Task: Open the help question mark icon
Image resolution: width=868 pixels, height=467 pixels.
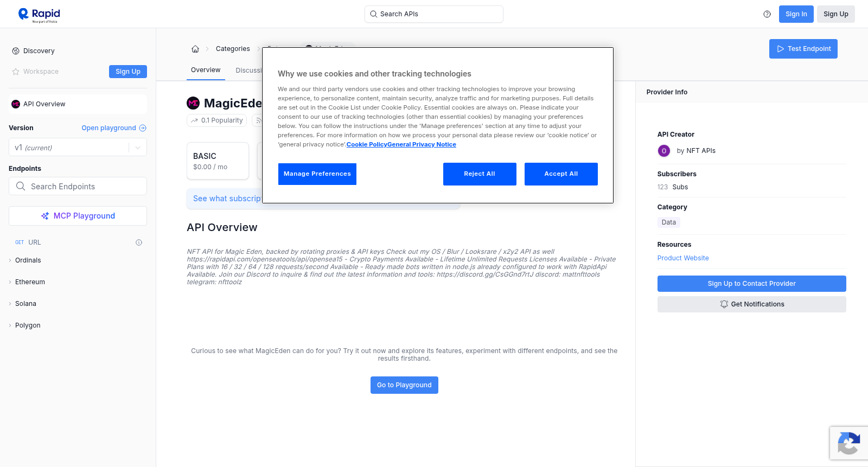Action: coord(767,14)
